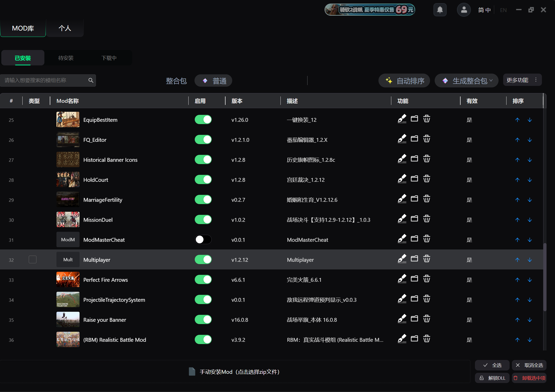The width and height of the screenshot is (555, 392).
Task: Click the MissionDuel mod thumbnail
Action: (68, 219)
